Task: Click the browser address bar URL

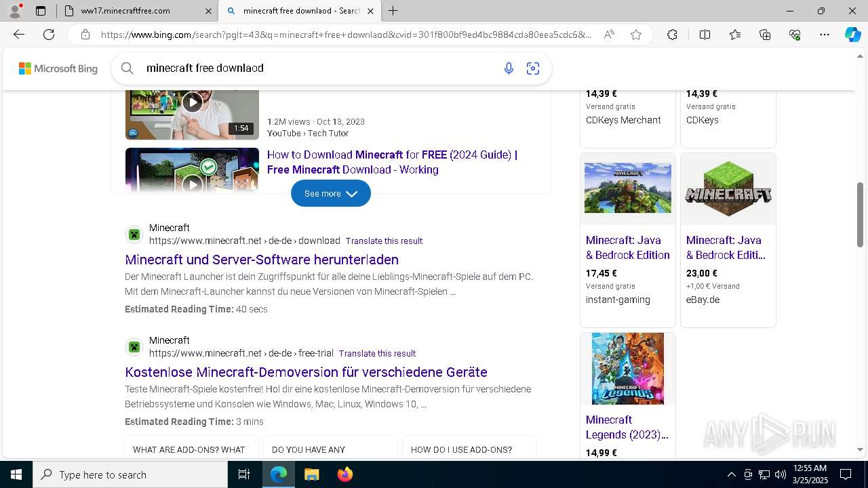Action: [x=346, y=35]
